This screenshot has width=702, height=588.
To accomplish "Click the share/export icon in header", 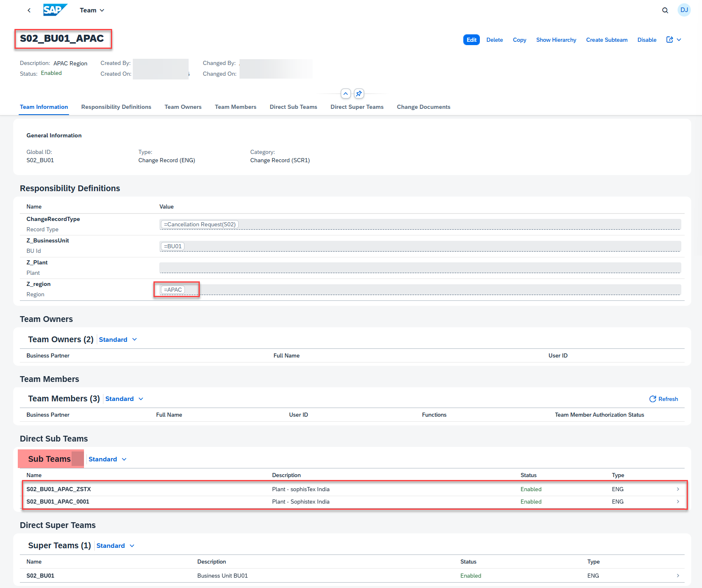I will point(669,40).
